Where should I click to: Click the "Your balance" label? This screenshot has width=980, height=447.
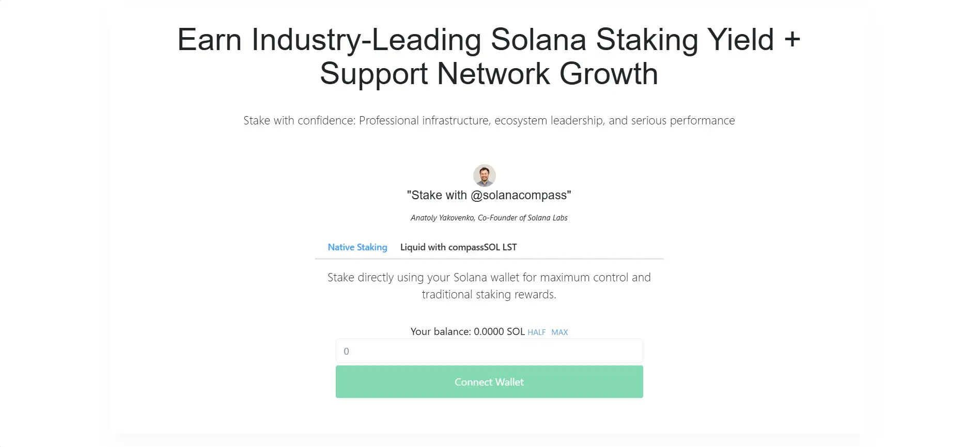(x=440, y=331)
